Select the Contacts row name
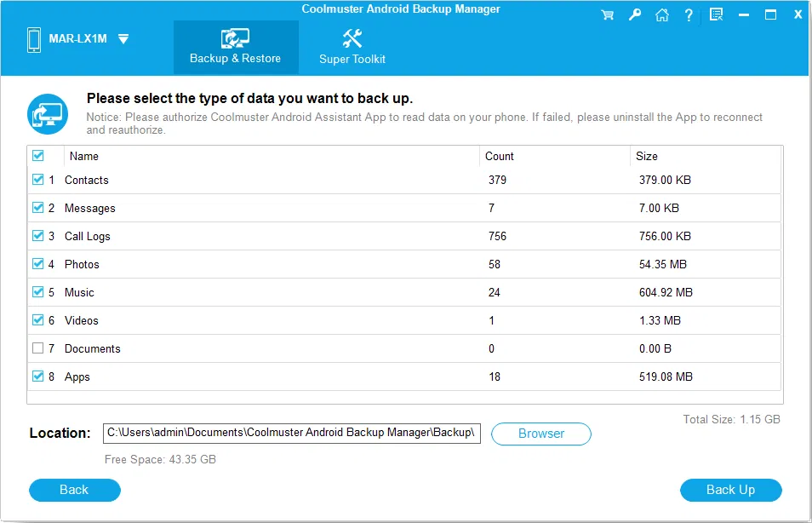Viewport: 812px width, 523px height. tap(87, 180)
